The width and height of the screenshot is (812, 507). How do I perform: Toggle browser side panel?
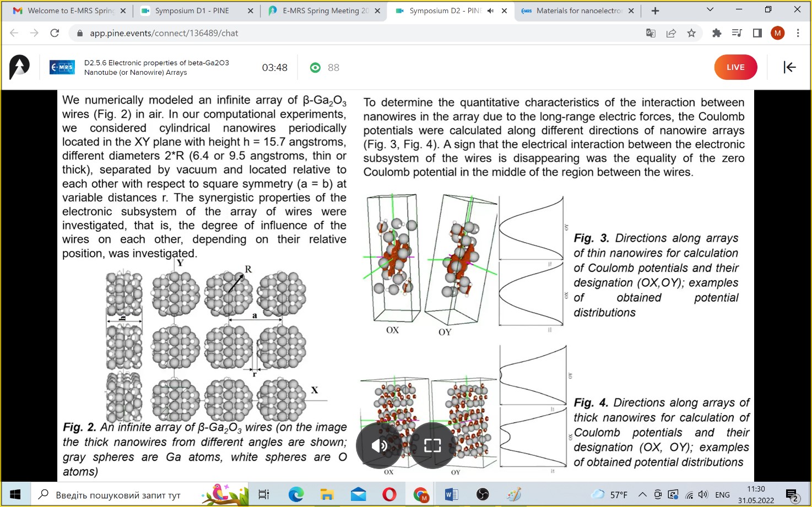(x=757, y=33)
